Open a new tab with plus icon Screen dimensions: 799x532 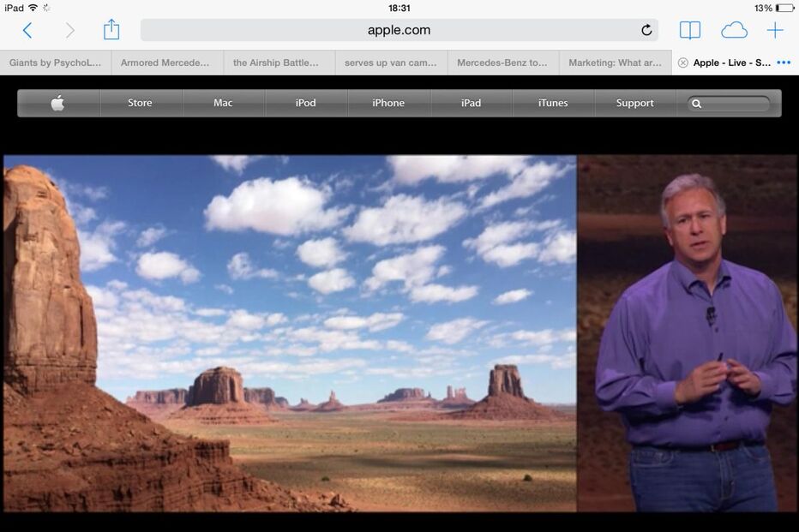point(775,31)
